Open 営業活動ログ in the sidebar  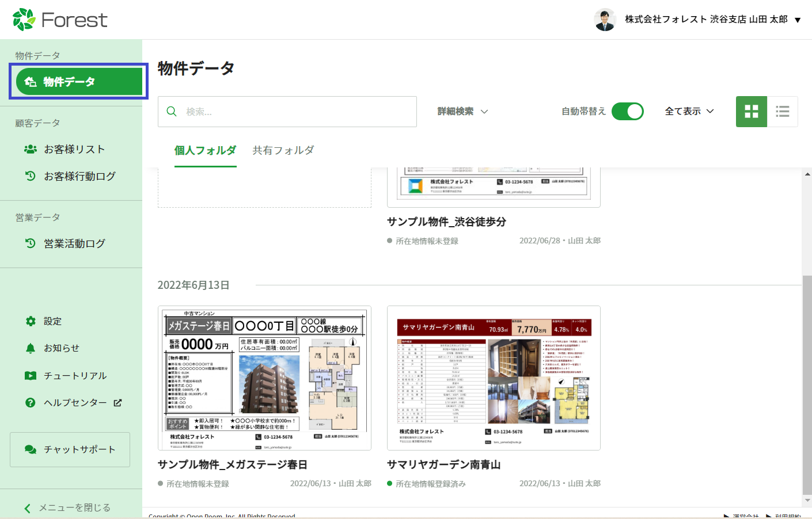click(74, 243)
